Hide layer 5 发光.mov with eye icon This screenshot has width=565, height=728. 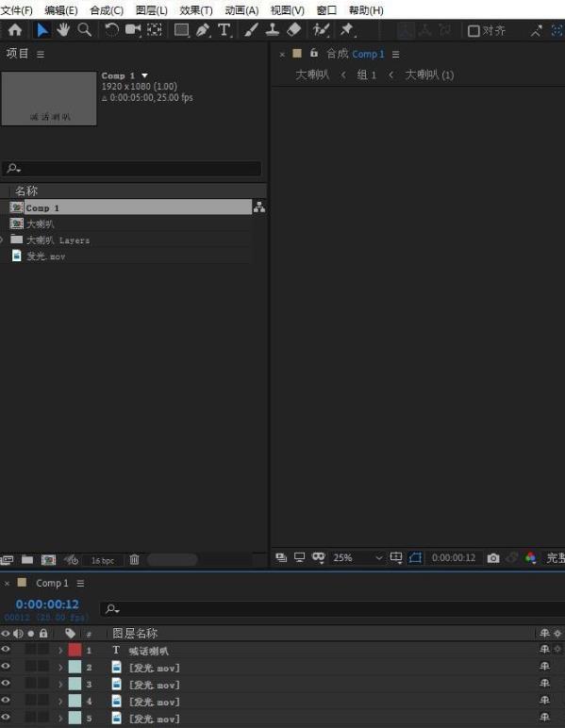6,718
